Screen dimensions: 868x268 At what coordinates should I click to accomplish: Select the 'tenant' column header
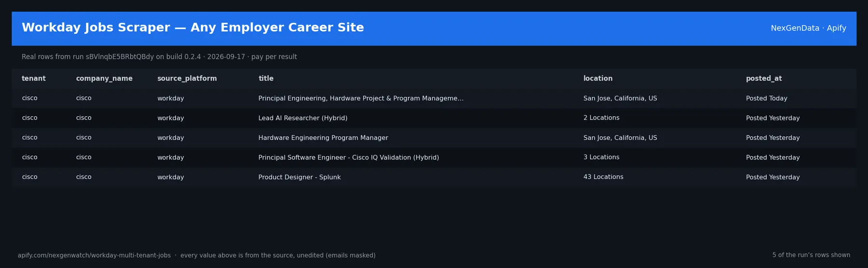tap(34, 79)
